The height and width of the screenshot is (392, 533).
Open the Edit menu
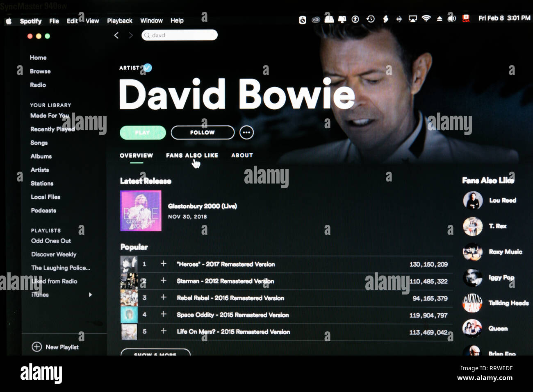coord(72,21)
